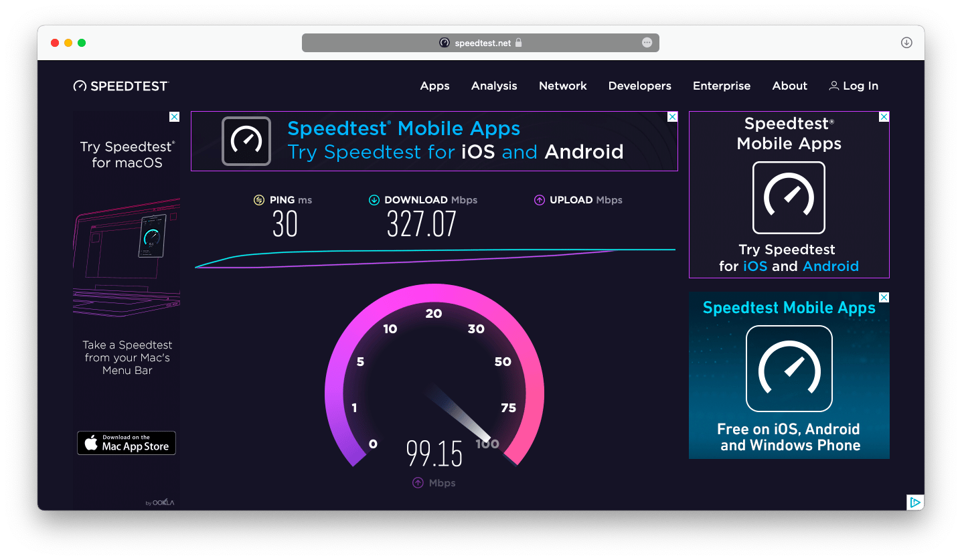This screenshot has height=560, width=962.
Task: Click the gauge icon in top banner ad
Action: pos(246,141)
